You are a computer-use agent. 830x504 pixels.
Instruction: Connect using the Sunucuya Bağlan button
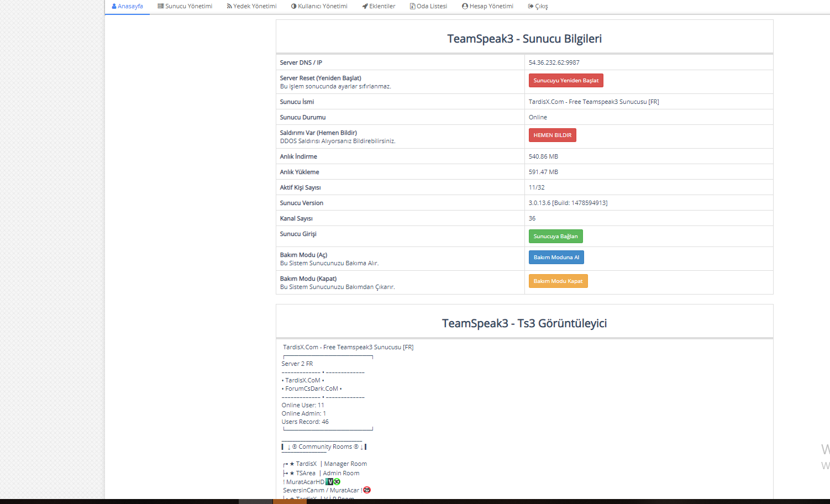click(x=556, y=237)
